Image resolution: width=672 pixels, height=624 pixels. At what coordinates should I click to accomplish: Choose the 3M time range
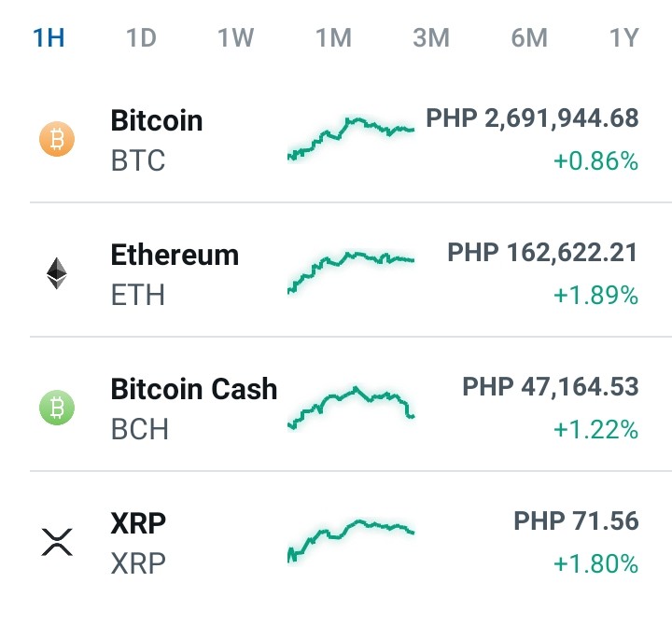click(x=431, y=37)
